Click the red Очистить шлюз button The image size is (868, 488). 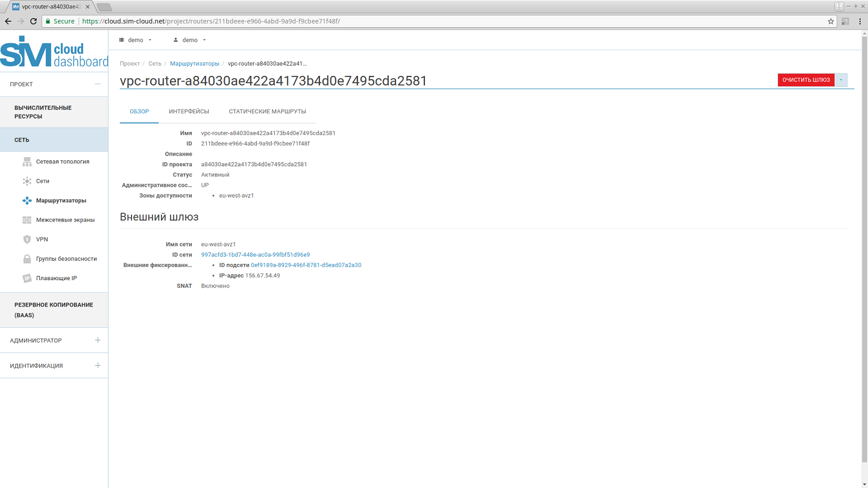click(805, 80)
